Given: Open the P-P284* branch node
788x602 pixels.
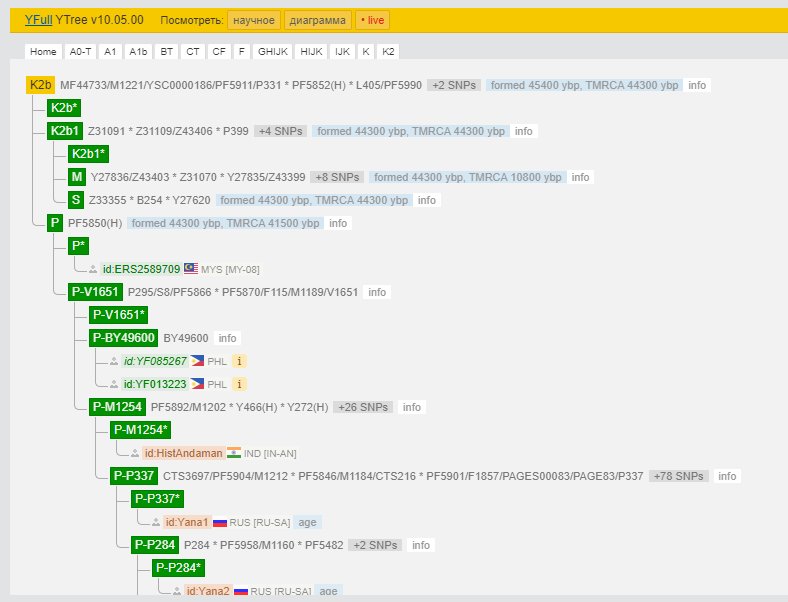Looking at the screenshot, I should pyautogui.click(x=178, y=568).
